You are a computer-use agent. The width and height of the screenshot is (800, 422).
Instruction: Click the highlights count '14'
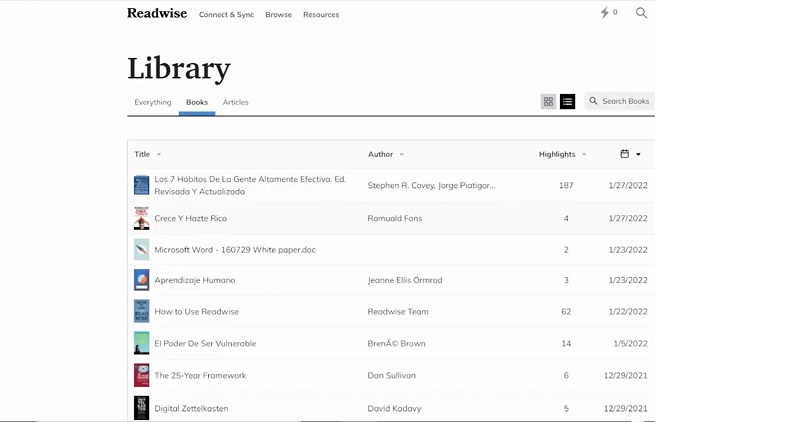coord(566,343)
